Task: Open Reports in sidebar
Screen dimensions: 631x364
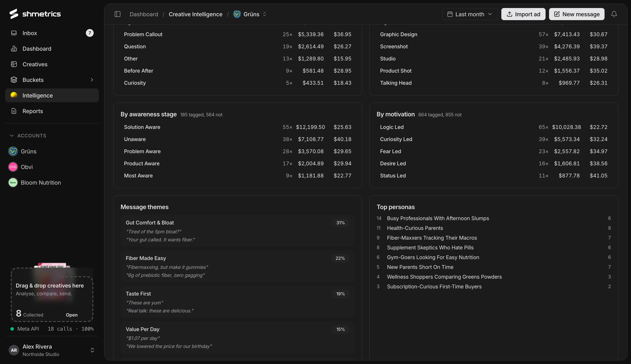Action: (52, 111)
